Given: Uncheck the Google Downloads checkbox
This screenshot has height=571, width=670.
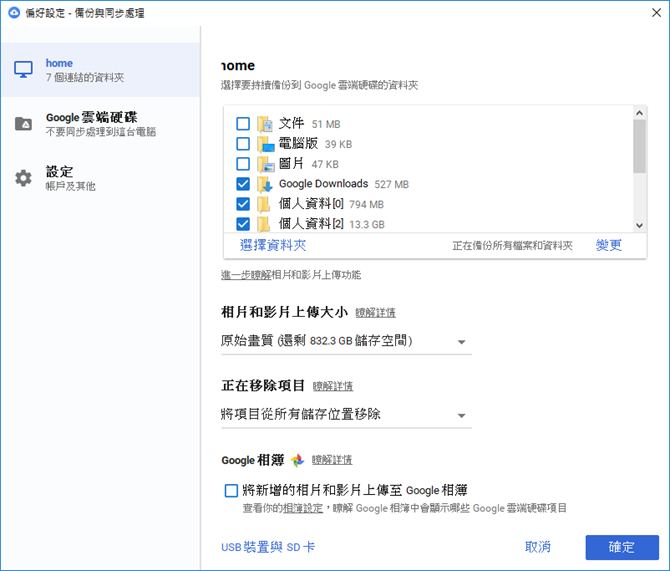Looking at the screenshot, I should [x=243, y=184].
